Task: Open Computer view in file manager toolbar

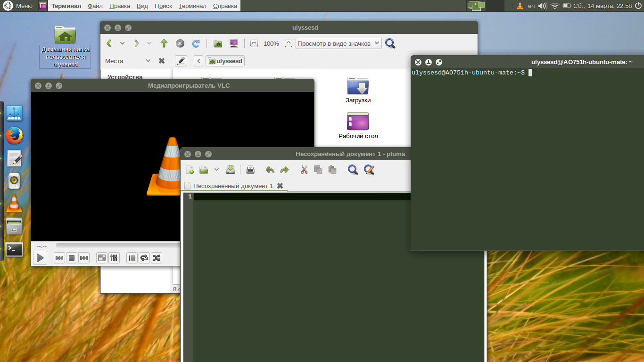Action: tap(234, 43)
